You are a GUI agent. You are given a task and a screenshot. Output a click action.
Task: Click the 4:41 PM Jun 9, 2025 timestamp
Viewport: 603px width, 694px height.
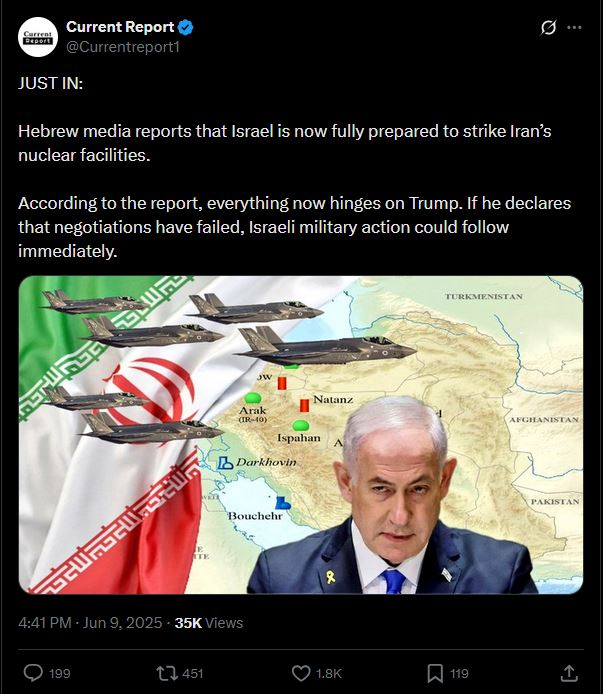coord(90,623)
